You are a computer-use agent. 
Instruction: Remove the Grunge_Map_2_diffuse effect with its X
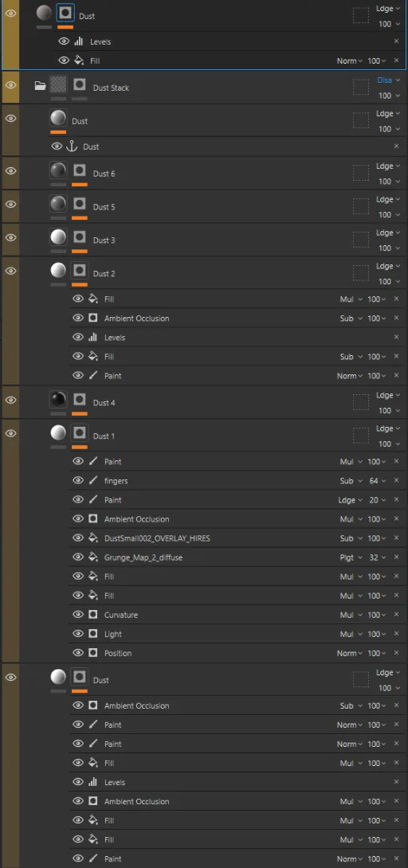396,557
